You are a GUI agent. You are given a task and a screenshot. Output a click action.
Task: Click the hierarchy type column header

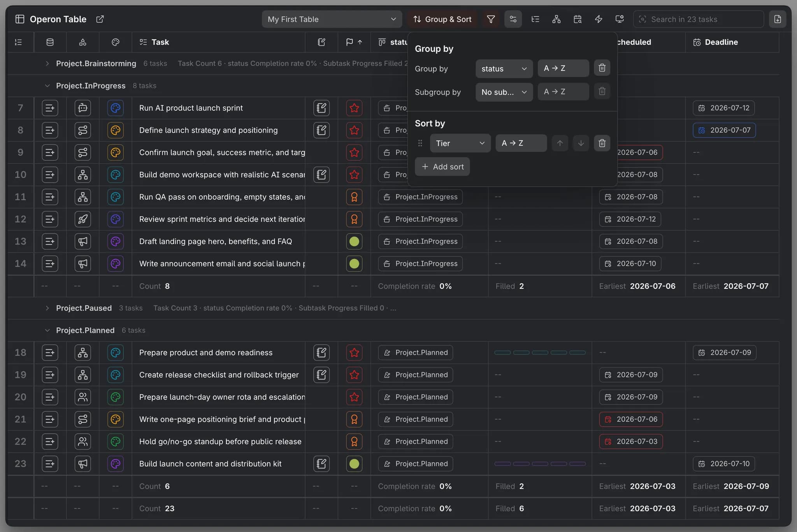(x=83, y=42)
